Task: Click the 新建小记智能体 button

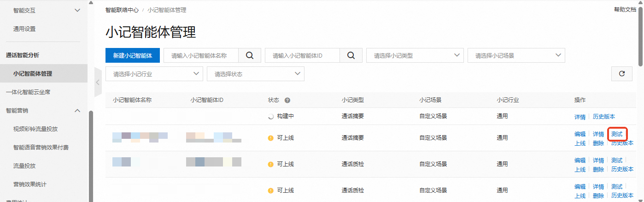Action: click(x=132, y=55)
